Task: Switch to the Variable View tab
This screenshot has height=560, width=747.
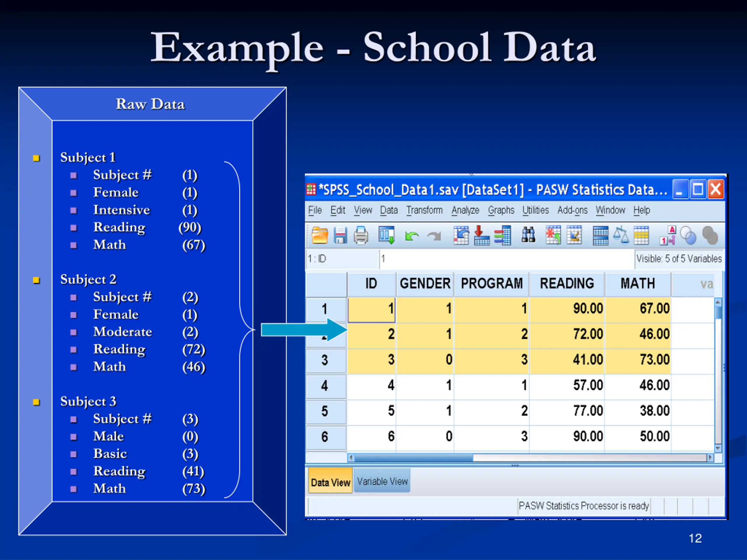Action: click(382, 481)
